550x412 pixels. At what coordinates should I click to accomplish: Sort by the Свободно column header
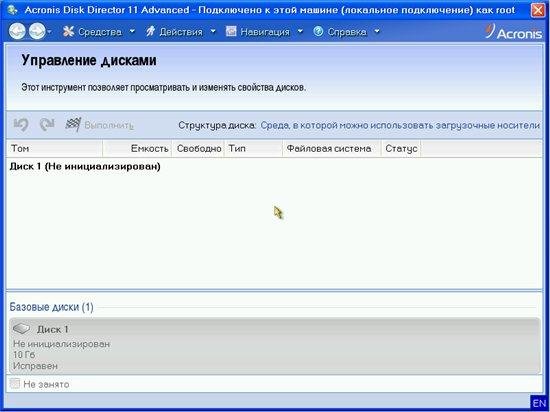pyautogui.click(x=198, y=148)
